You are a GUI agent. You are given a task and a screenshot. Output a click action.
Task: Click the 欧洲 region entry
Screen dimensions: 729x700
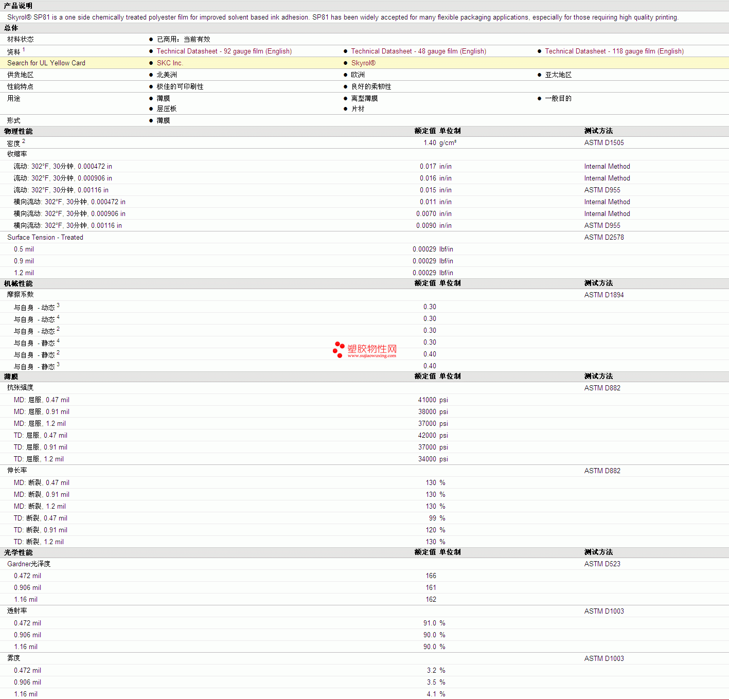tap(358, 75)
